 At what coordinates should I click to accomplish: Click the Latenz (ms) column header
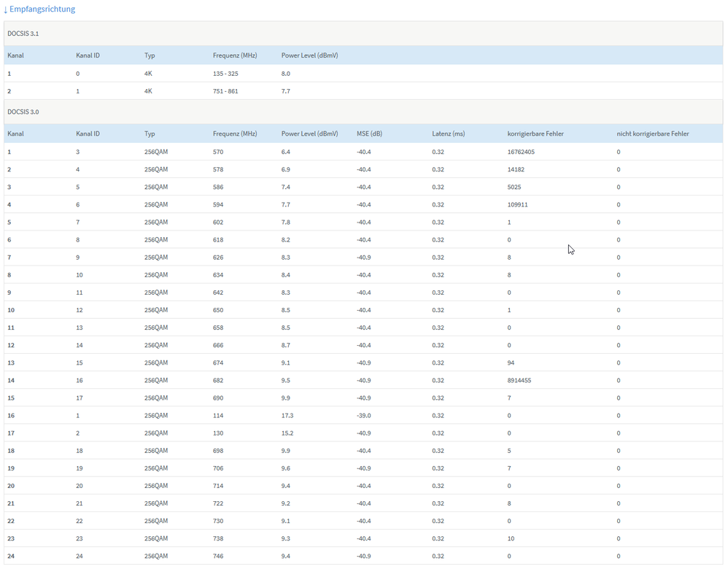coord(448,133)
